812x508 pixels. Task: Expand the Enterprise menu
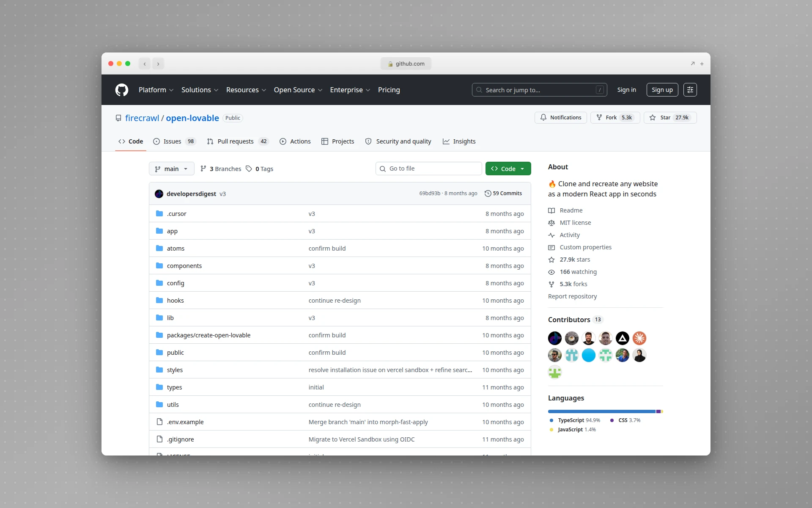(350, 90)
